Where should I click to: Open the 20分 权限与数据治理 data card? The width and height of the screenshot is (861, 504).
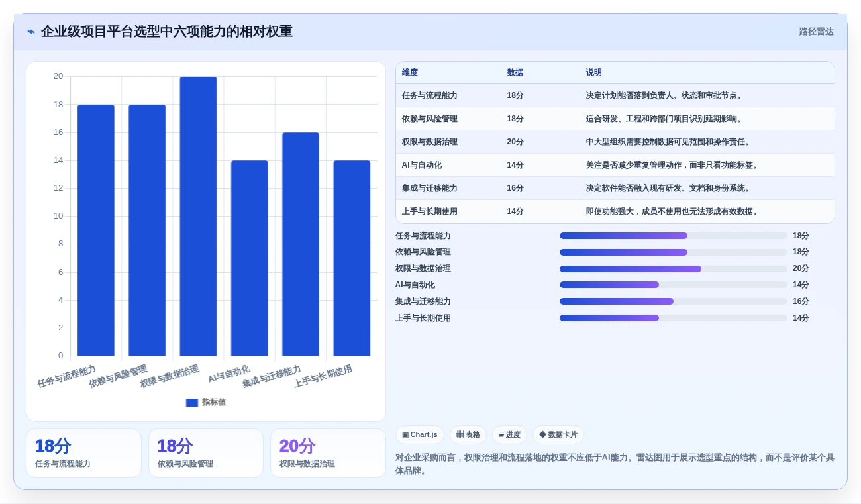(x=328, y=453)
